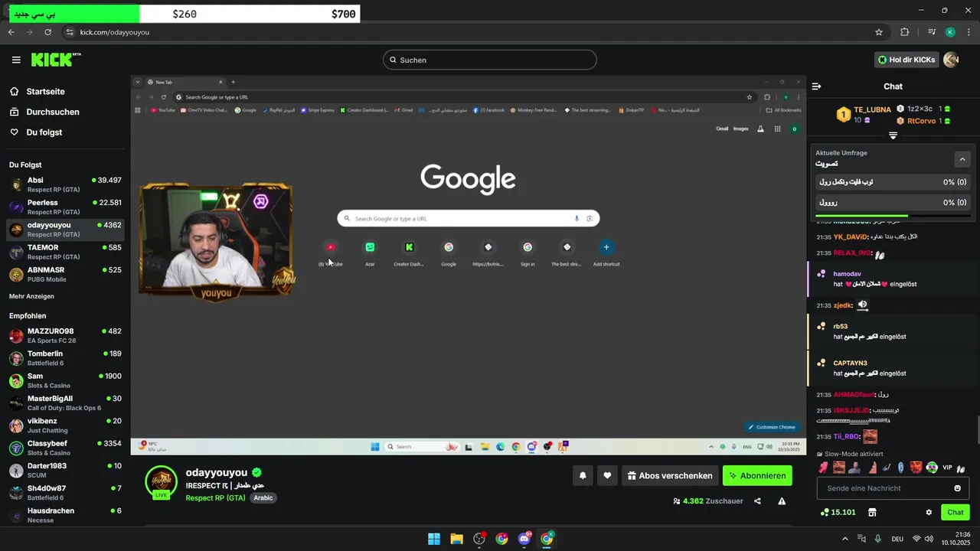This screenshot has width=980, height=551.
Task: Click the Suchen search field
Action: click(x=490, y=60)
